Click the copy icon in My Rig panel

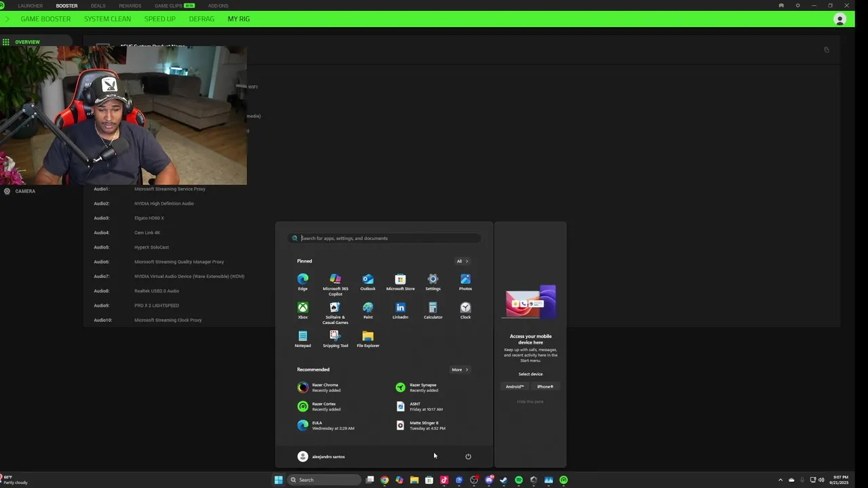[826, 49]
